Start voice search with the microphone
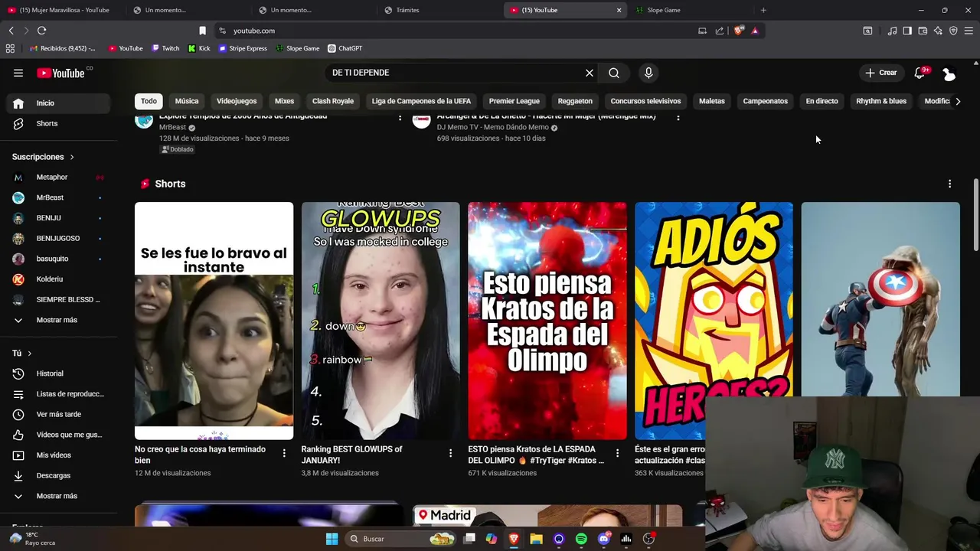The width and height of the screenshot is (980, 551). [x=648, y=73]
